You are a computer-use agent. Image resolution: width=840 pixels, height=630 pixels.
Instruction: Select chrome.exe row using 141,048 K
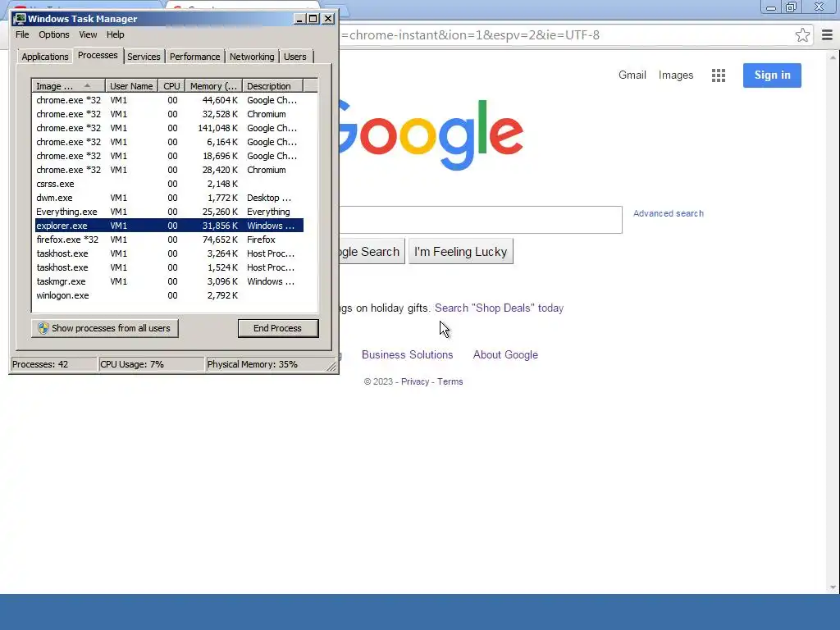point(169,128)
